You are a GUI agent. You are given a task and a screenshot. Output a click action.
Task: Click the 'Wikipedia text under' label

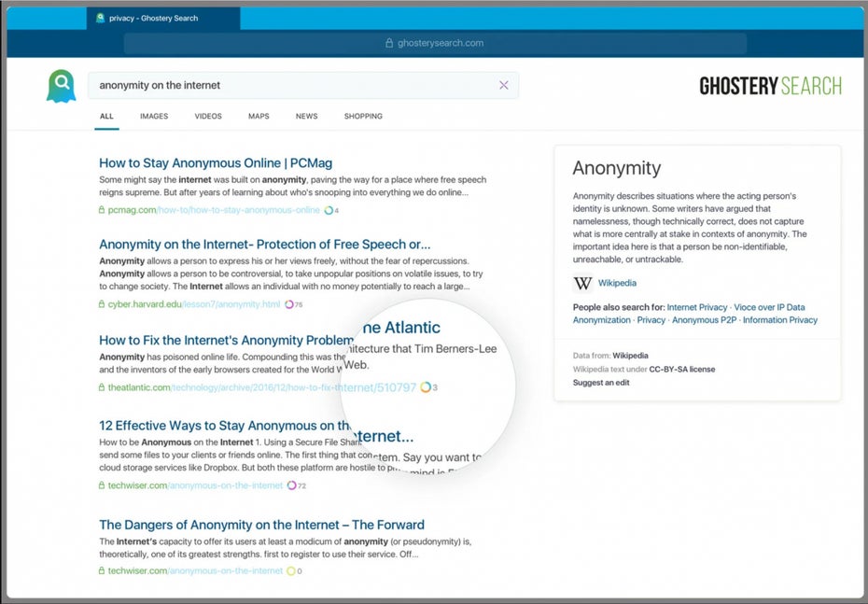click(x=609, y=370)
